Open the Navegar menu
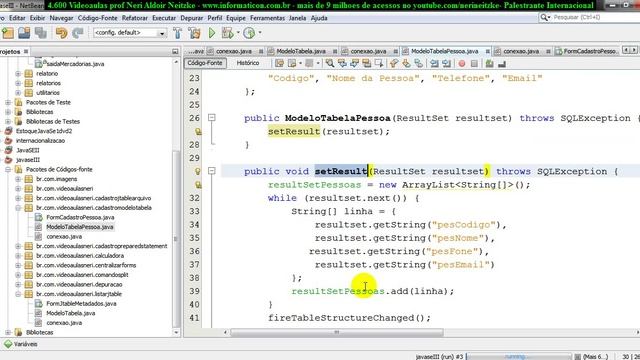The height and width of the screenshot is (360, 640). click(61, 18)
